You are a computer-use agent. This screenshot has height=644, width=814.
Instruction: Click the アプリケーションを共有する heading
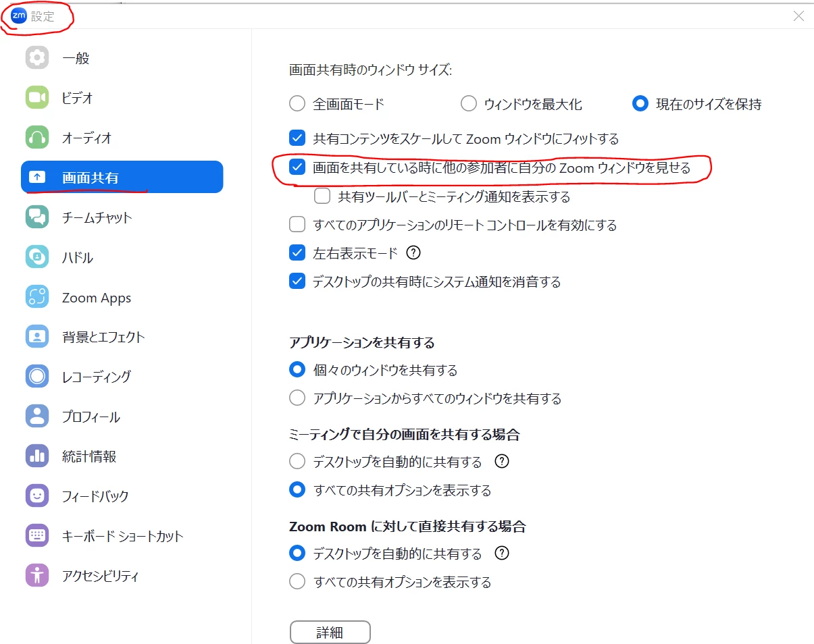coord(361,342)
